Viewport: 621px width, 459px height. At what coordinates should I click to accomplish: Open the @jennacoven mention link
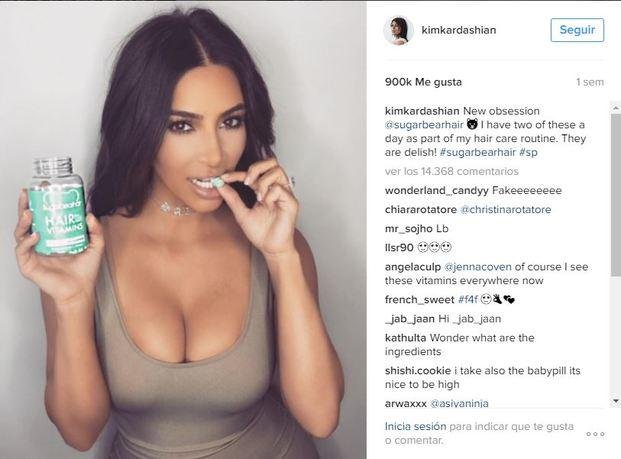pos(478,267)
